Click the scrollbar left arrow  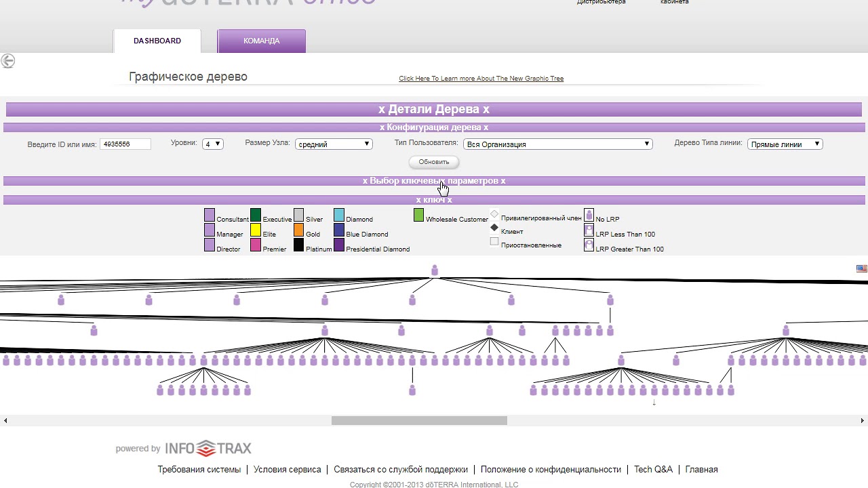[5, 421]
